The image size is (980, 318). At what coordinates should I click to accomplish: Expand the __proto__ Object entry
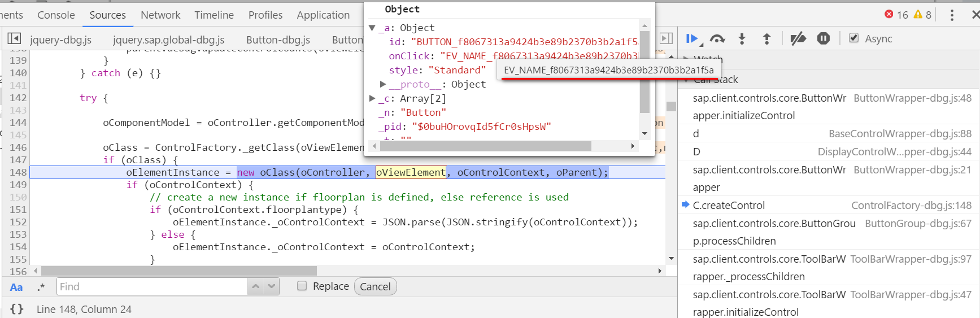pyautogui.click(x=383, y=84)
